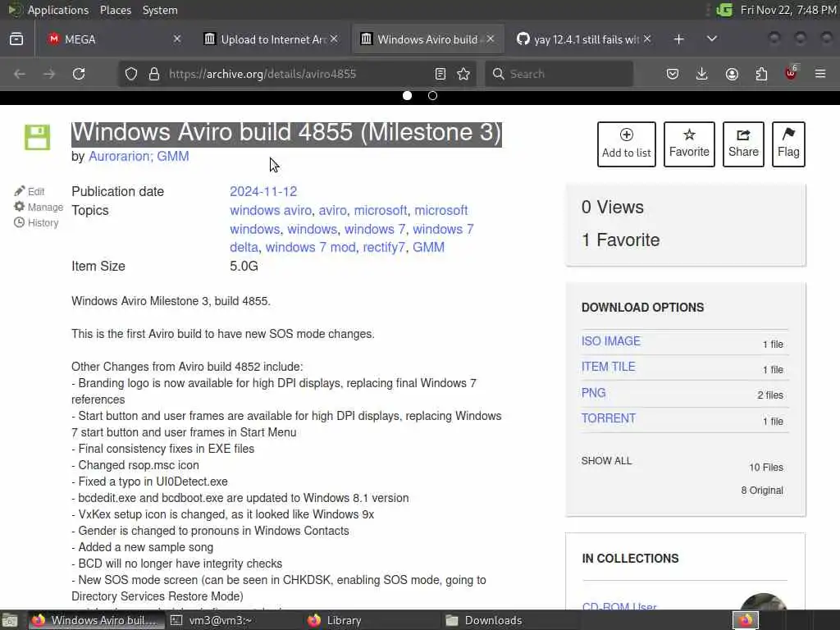Screen dimensions: 840x630
Task: Select the Windows Aviro build tab
Action: tap(427, 39)
